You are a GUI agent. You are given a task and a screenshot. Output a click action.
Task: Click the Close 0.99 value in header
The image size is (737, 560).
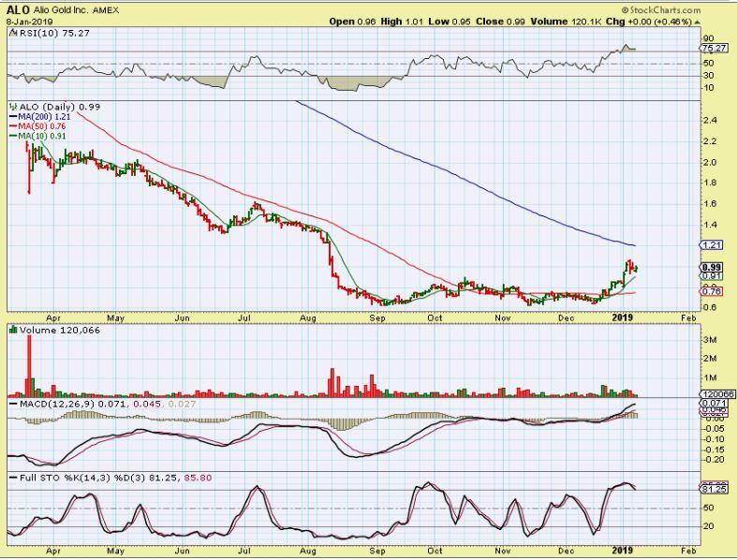click(x=500, y=22)
